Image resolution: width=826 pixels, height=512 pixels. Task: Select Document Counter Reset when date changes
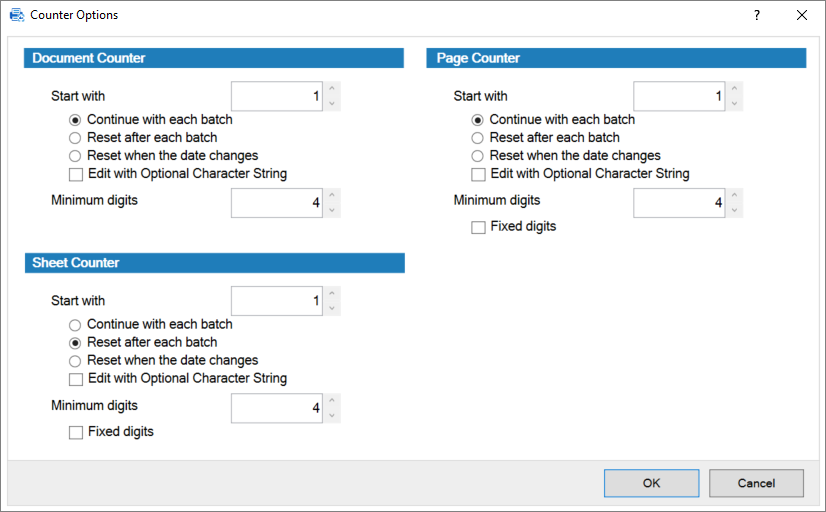pos(75,156)
